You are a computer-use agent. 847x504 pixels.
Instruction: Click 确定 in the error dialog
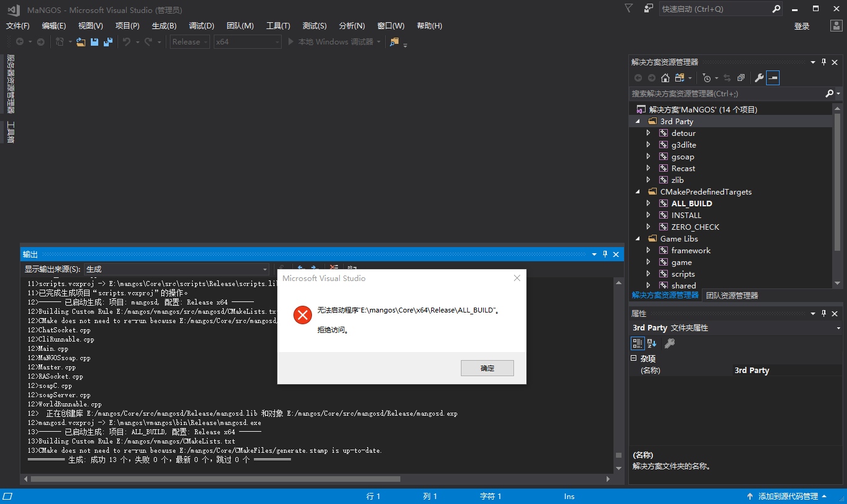pyautogui.click(x=487, y=368)
